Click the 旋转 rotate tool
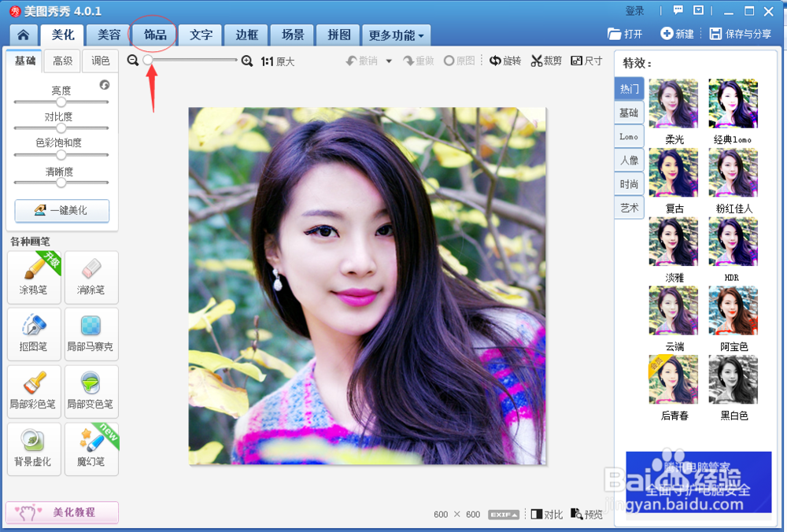The height and width of the screenshot is (532, 787). [505, 61]
